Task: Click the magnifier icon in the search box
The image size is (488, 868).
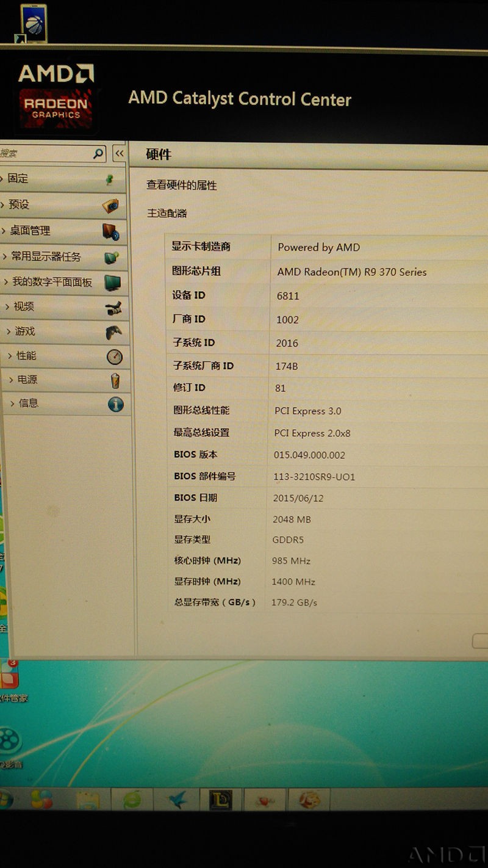Action: click(98, 154)
